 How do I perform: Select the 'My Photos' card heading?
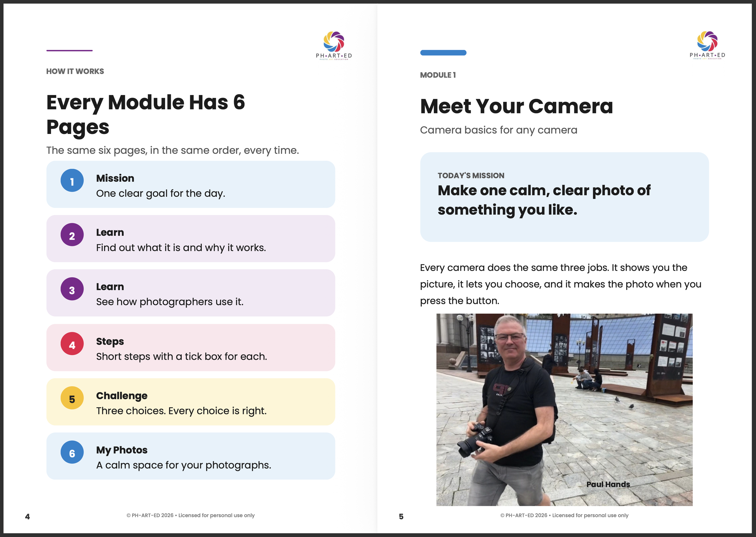pyautogui.click(x=122, y=450)
